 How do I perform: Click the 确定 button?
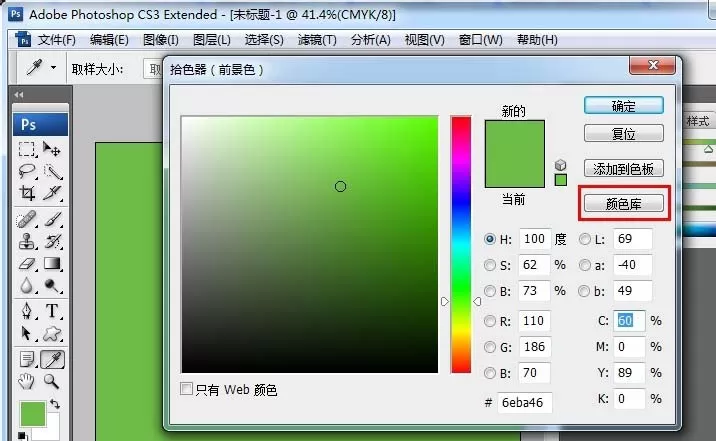point(624,105)
